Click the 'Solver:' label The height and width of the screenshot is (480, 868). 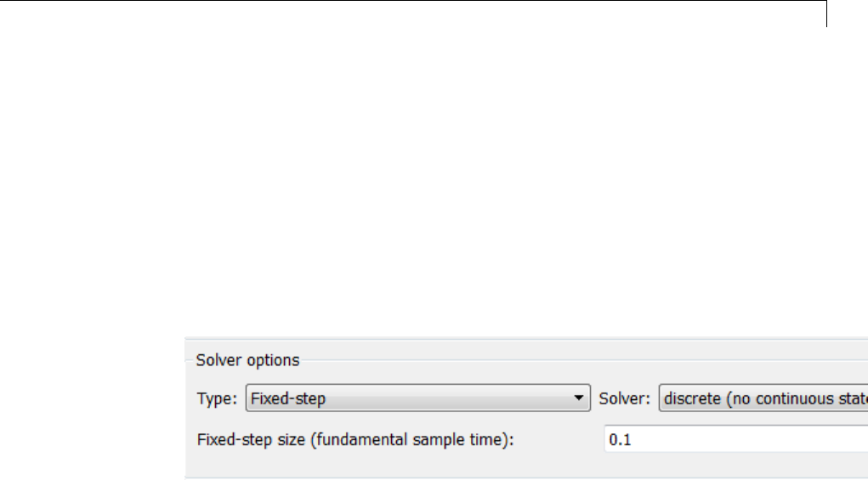point(625,398)
